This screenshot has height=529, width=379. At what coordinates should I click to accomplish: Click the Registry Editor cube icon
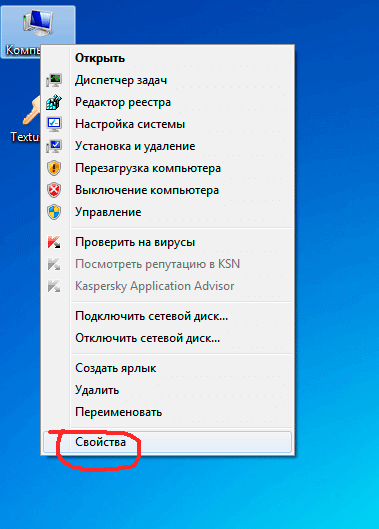[54, 102]
